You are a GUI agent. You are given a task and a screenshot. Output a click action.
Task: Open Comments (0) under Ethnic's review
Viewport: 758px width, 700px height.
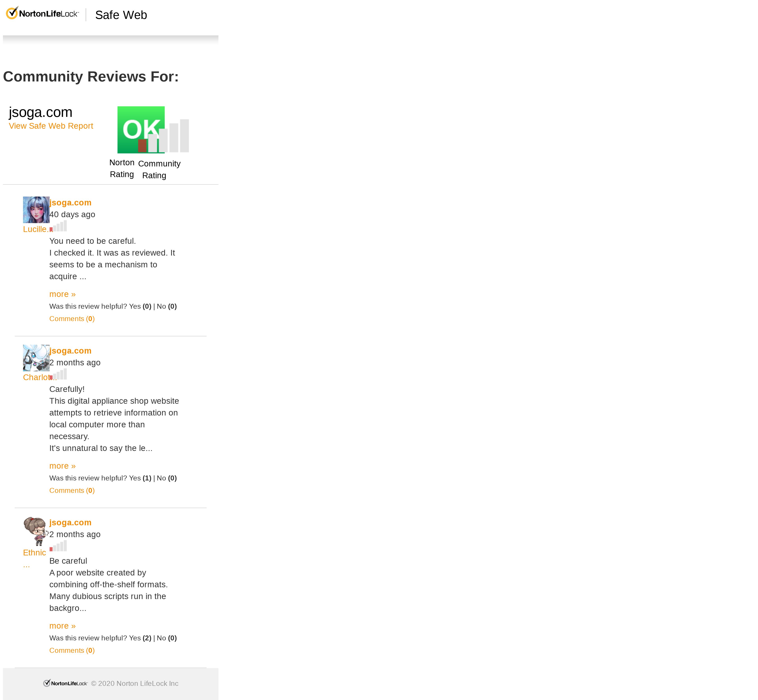(x=72, y=650)
